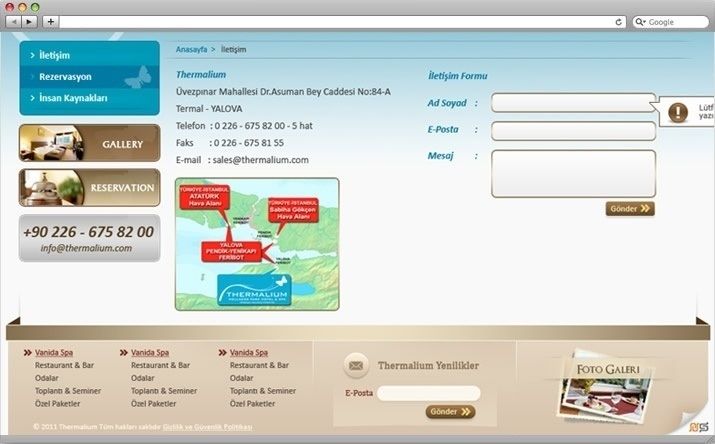This screenshot has width=715, height=444.
Task: Open the RESERVATION banner
Action: point(89,187)
